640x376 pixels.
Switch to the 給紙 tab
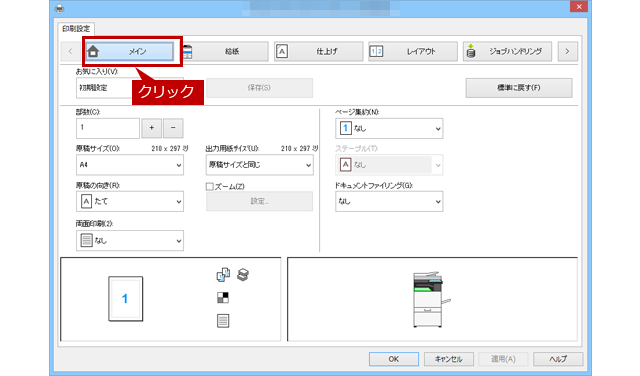coord(224,51)
